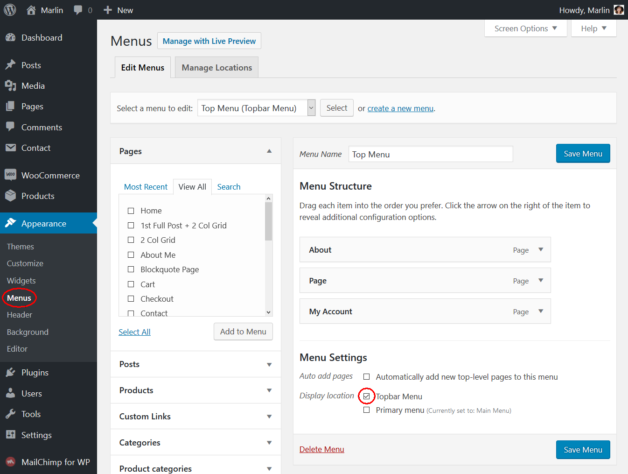Click the Tools wrench icon
This screenshot has height=474, width=628.
[x=10, y=413]
